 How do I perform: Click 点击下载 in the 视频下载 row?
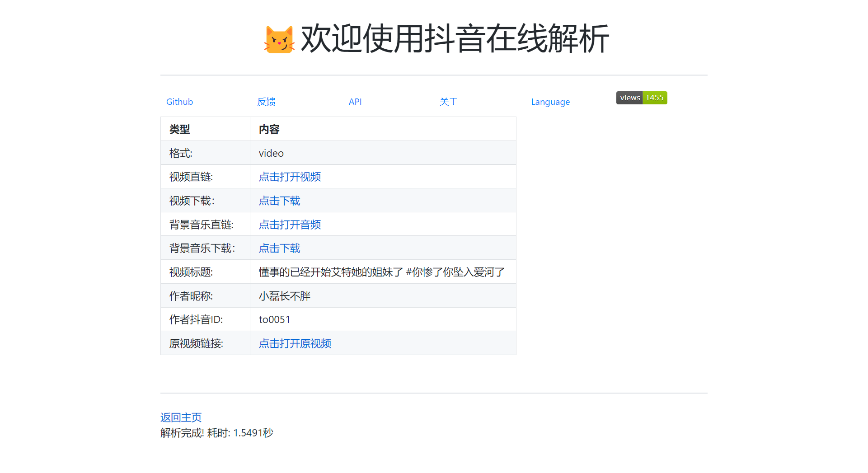(279, 201)
